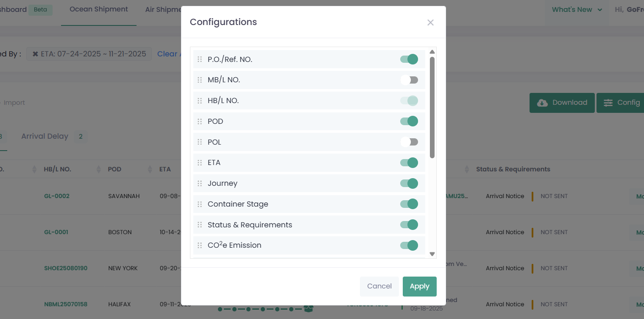644x319 pixels.
Task: Cancel the Configurations dialog
Action: [x=379, y=286]
